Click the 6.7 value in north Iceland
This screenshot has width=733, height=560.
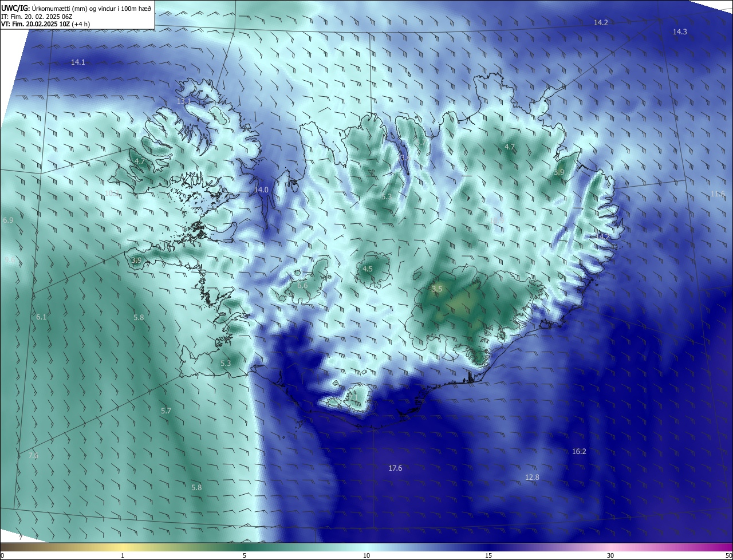click(421, 142)
